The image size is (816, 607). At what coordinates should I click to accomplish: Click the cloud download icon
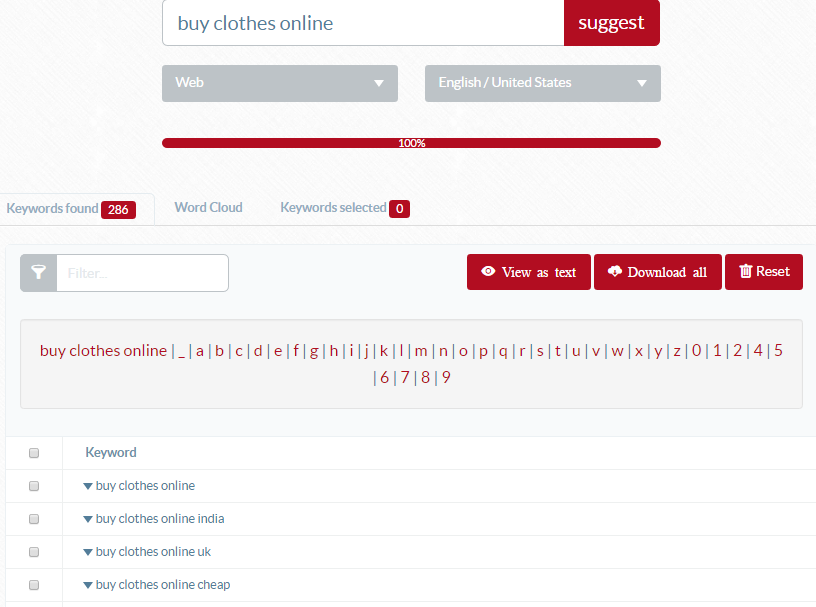pyautogui.click(x=614, y=272)
